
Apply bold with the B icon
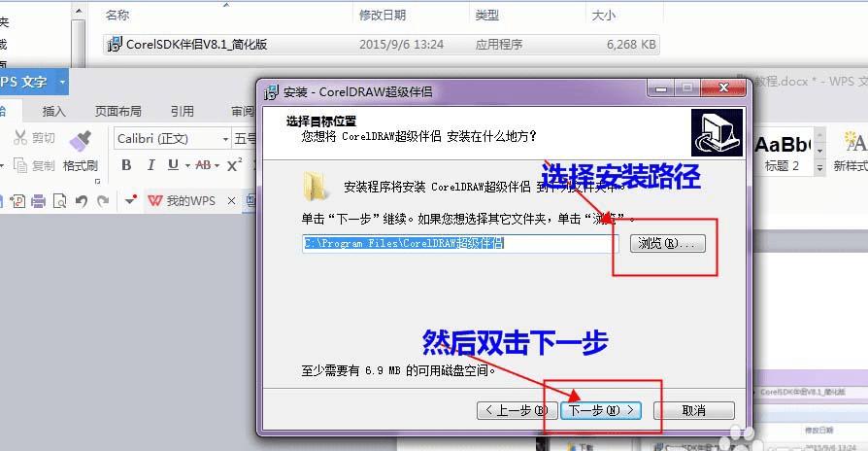pos(126,165)
